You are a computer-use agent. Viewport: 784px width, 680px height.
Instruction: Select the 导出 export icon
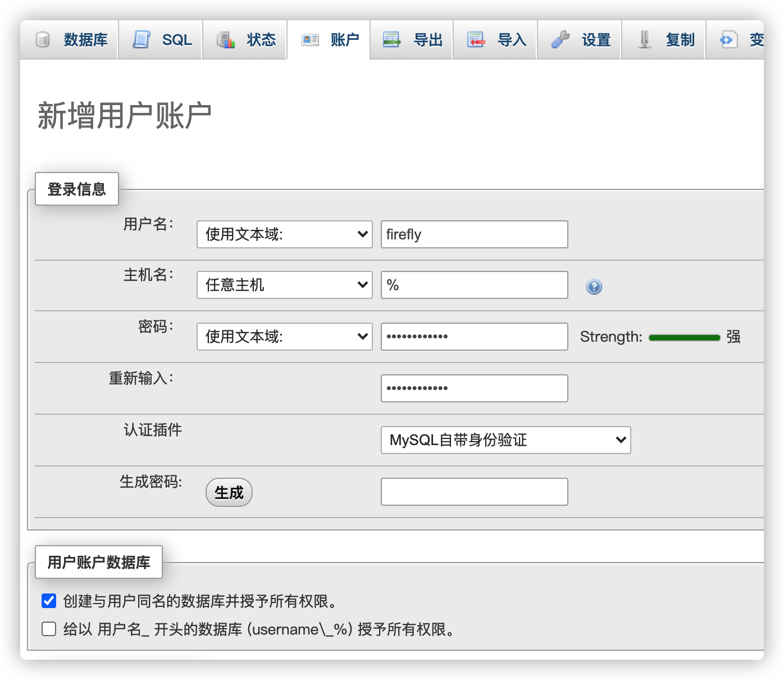(392, 39)
